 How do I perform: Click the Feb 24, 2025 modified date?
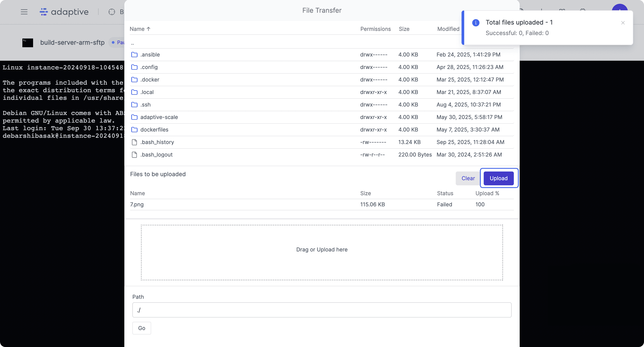[x=468, y=55]
